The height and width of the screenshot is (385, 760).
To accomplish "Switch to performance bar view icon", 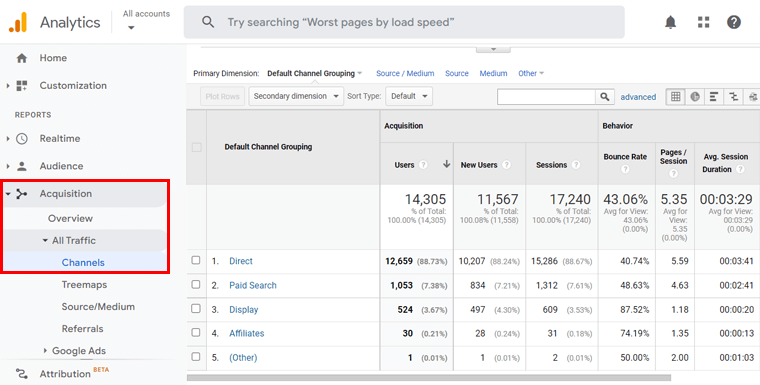I will [x=713, y=96].
